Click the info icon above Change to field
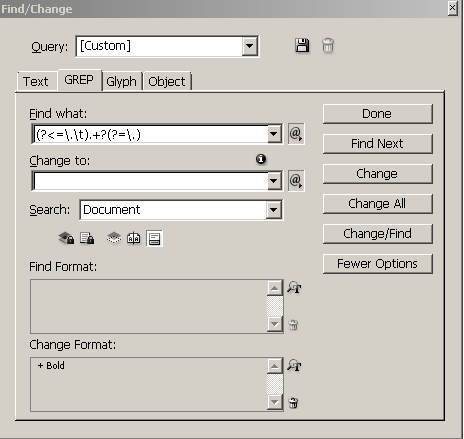The height and width of the screenshot is (439, 464). click(x=261, y=159)
